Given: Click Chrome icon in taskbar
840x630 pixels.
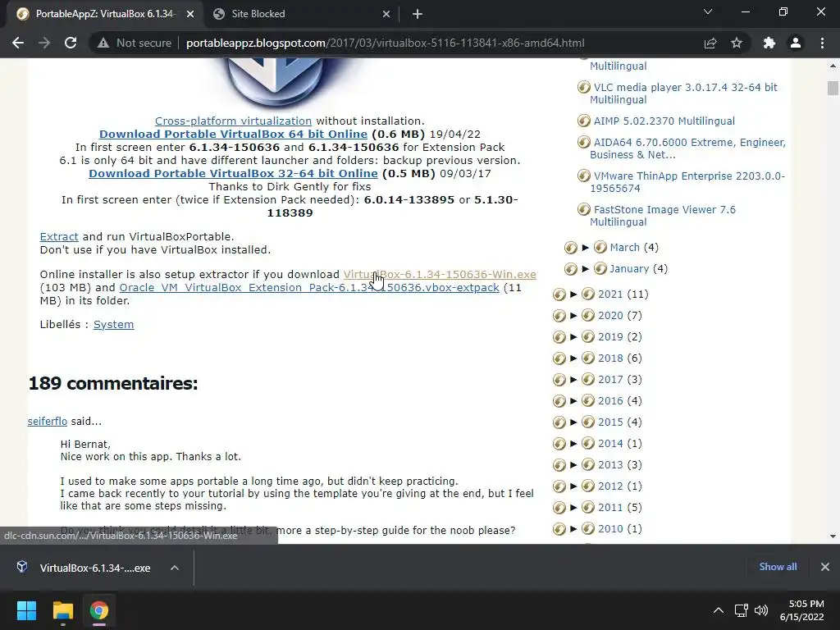Looking at the screenshot, I should tap(99, 610).
